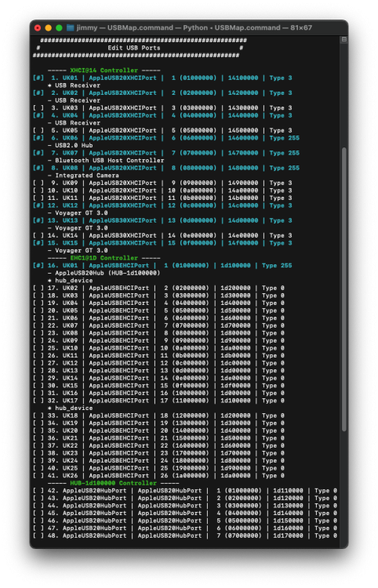Click the '[#]' mark on row '8. UK08'
The width and height of the screenshot is (378, 588).
point(38,168)
